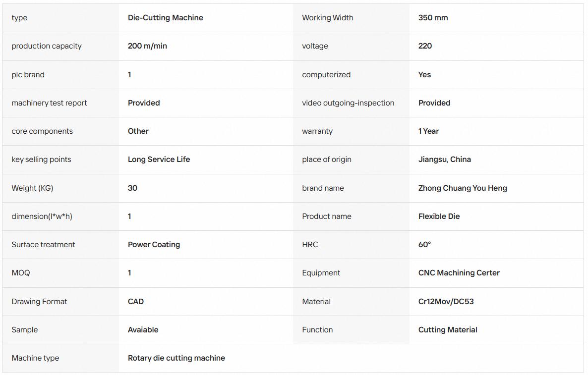Click the '350 mm' value cell
This screenshot has width=588, height=375.
pos(496,18)
